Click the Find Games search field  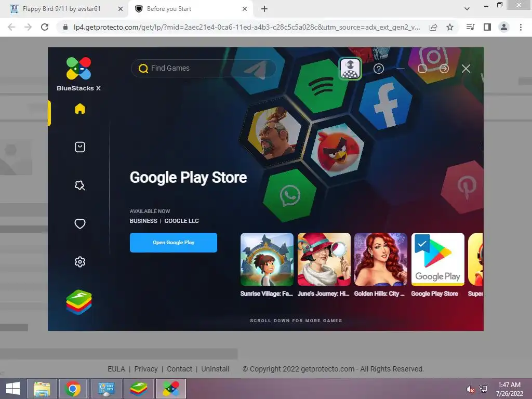tap(203, 68)
